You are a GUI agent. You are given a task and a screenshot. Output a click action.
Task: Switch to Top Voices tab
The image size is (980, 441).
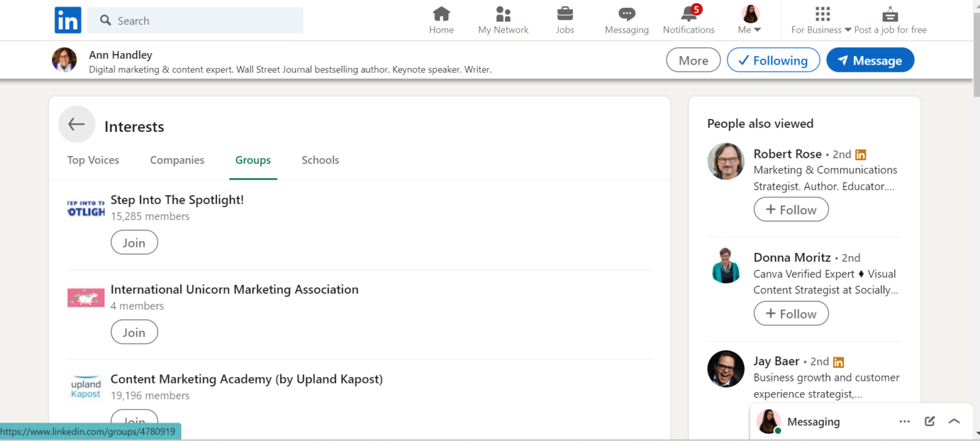click(x=93, y=160)
